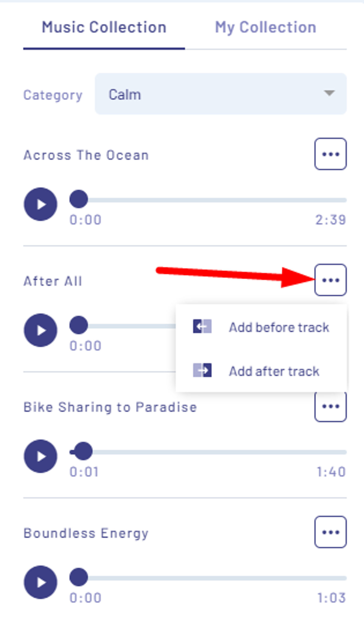
Task: Open options for Boundless Energy
Action: [x=330, y=532]
